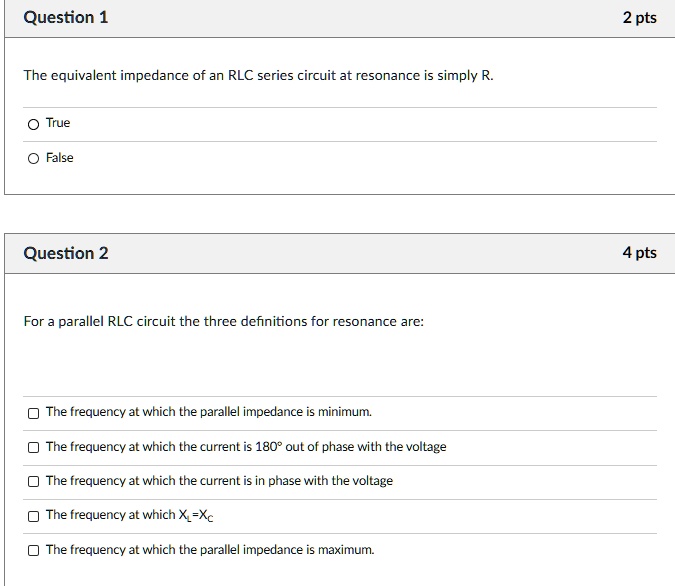Enable the current in phase with voltage checkbox

point(34,481)
